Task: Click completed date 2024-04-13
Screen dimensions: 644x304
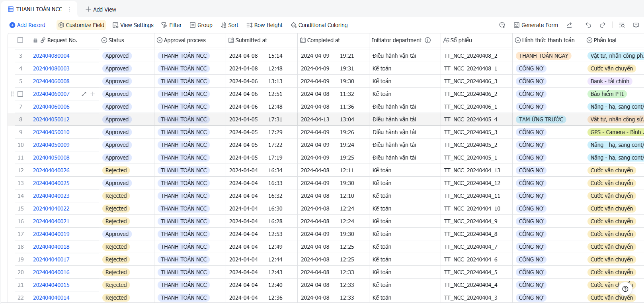Action: point(315,119)
